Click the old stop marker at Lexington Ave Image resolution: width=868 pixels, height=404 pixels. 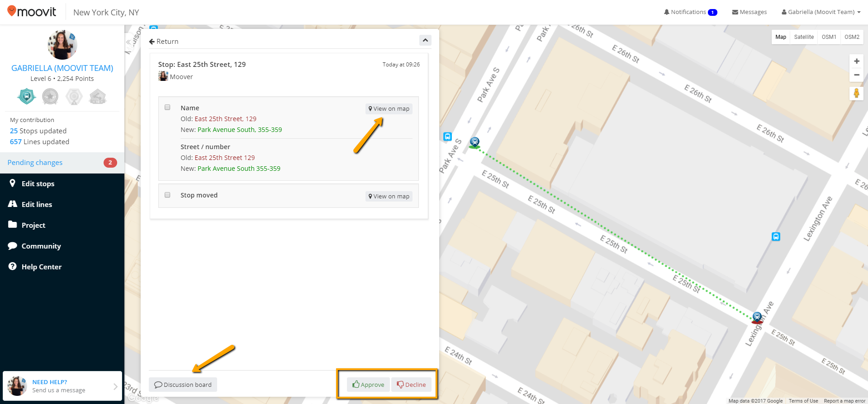click(757, 317)
